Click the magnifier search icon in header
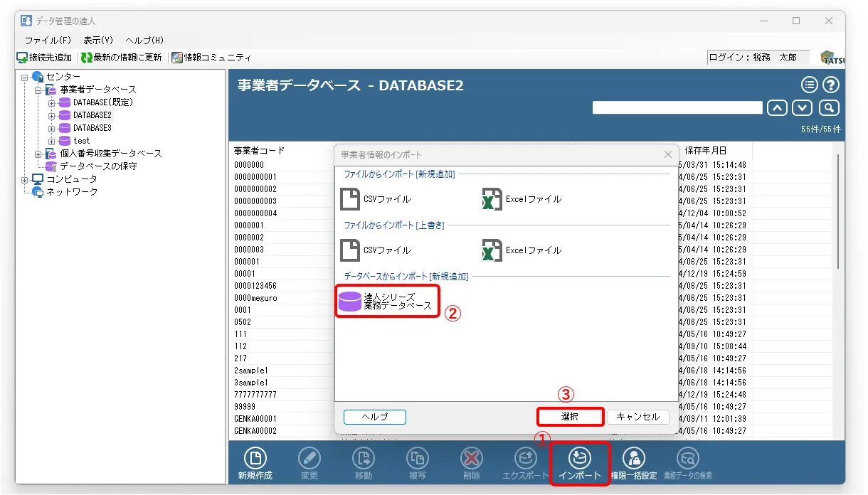 [829, 108]
